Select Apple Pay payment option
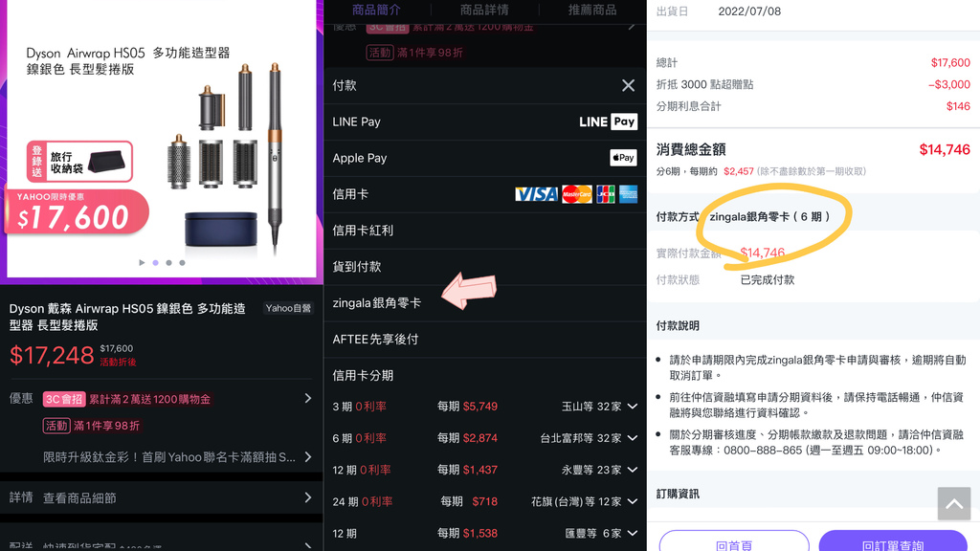The image size is (980, 551). point(485,158)
